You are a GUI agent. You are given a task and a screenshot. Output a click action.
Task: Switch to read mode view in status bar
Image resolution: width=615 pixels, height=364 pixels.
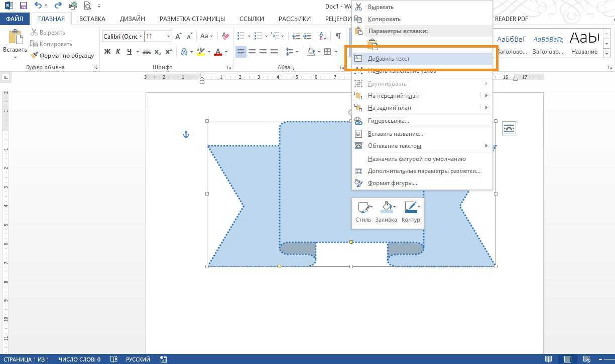pyautogui.click(x=549, y=359)
